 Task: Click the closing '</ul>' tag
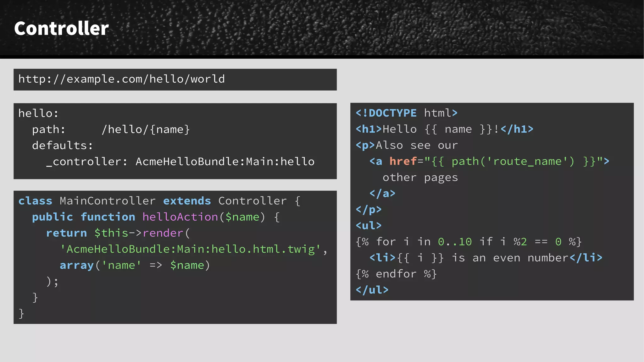point(372,290)
